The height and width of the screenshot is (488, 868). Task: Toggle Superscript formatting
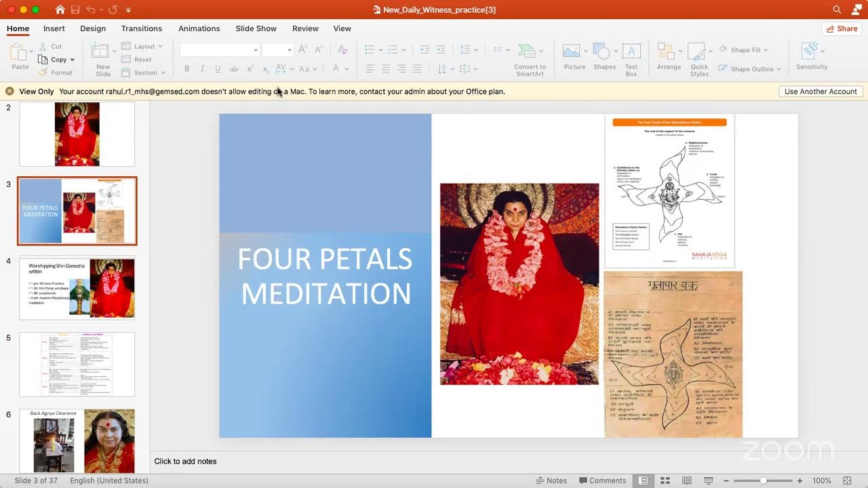pos(250,68)
